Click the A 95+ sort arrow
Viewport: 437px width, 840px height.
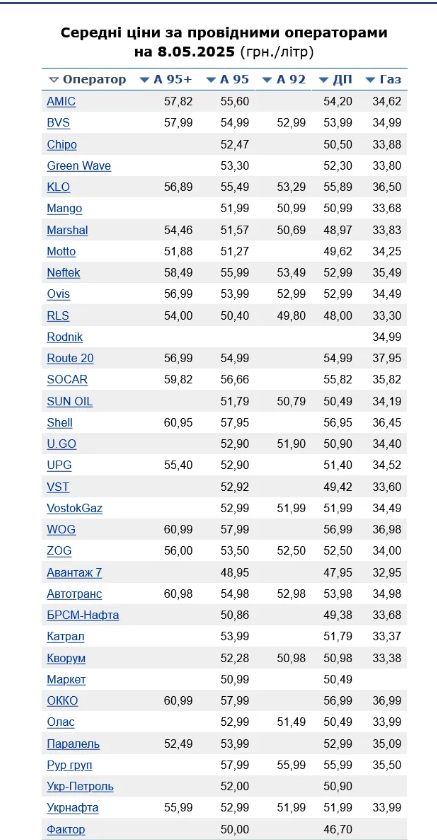[x=144, y=80]
